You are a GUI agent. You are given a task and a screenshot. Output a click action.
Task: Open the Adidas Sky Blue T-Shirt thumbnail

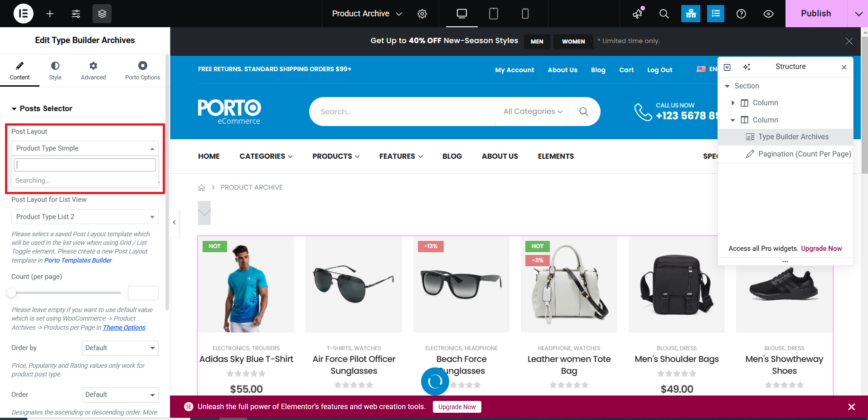tap(246, 284)
